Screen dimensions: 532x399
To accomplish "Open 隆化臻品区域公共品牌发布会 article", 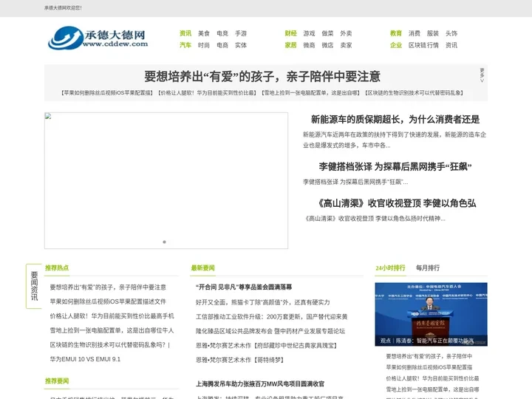I will (x=270, y=331).
